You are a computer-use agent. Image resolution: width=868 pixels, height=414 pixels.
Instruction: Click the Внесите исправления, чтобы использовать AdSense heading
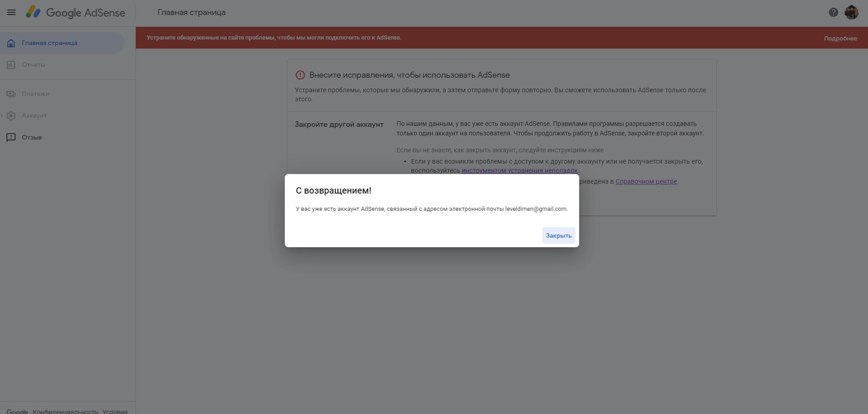click(409, 75)
